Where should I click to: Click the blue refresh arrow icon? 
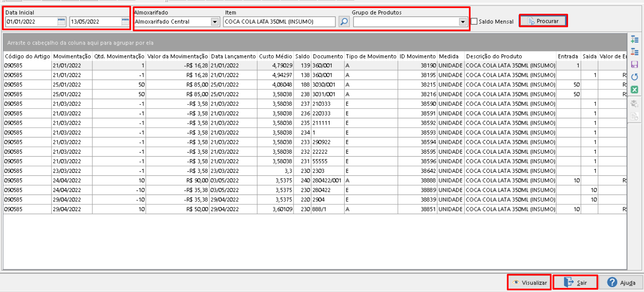click(634, 77)
